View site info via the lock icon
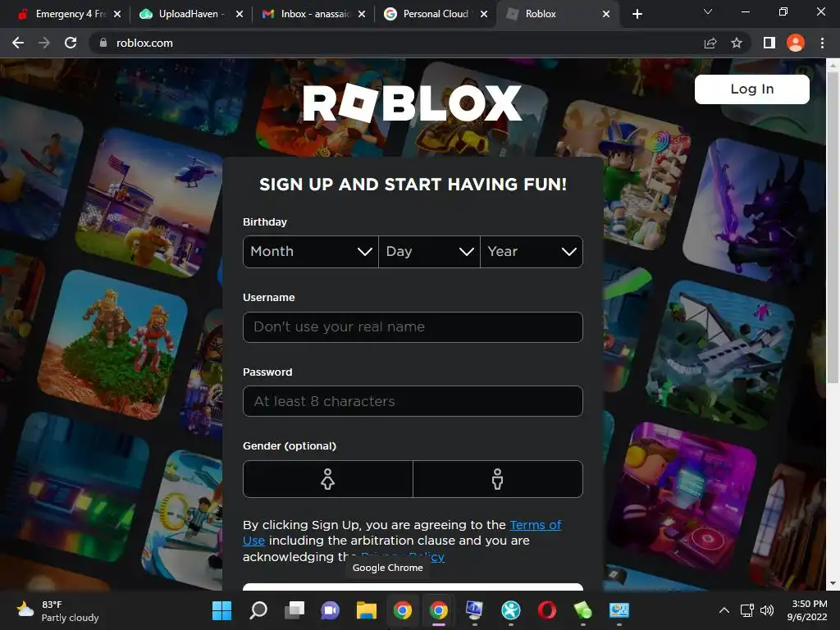840x630 pixels. pos(103,43)
